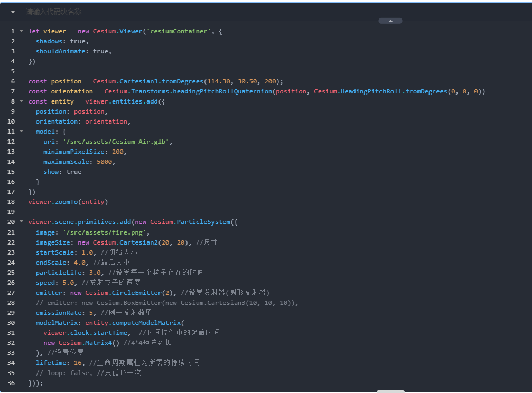Click the collapse handle above the code editor

tap(390, 21)
